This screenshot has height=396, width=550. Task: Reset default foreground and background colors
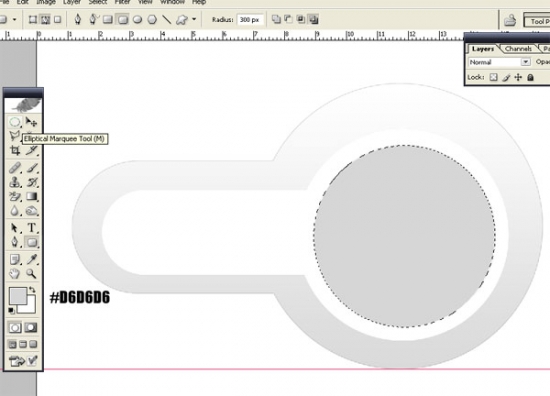point(11,311)
